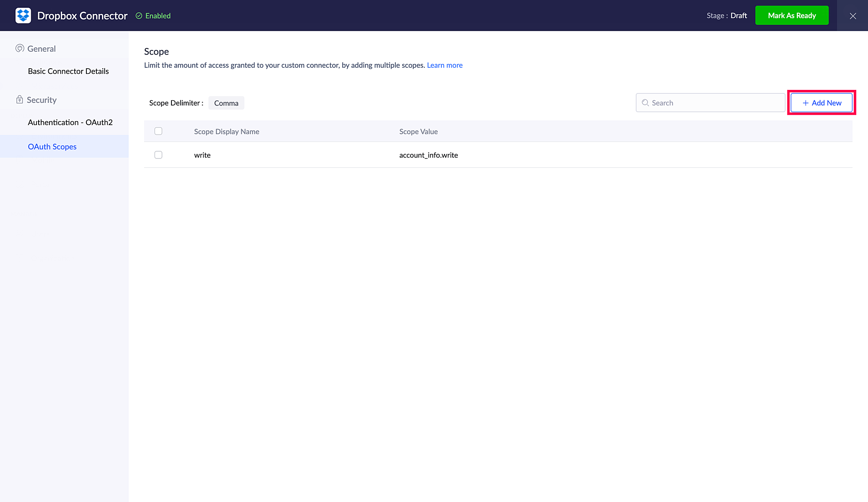868x502 pixels.
Task: Click the Dropbox logo icon
Action: (23, 16)
